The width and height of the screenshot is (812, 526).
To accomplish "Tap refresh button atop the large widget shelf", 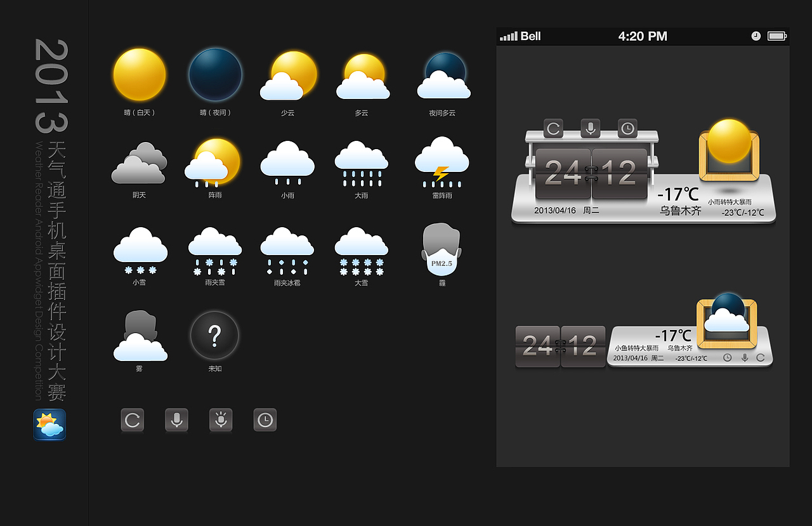I will (554, 129).
